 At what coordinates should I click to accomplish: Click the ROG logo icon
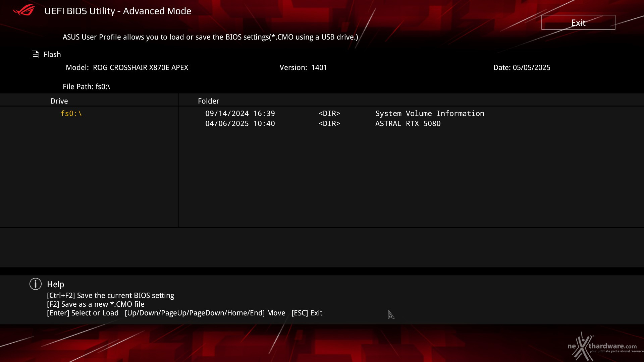coord(24,10)
